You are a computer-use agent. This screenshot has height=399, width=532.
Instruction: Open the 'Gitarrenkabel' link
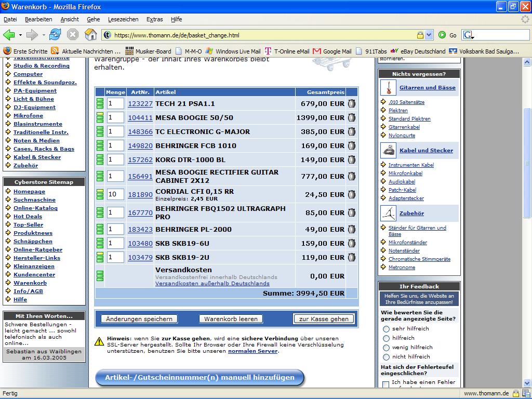(404, 127)
